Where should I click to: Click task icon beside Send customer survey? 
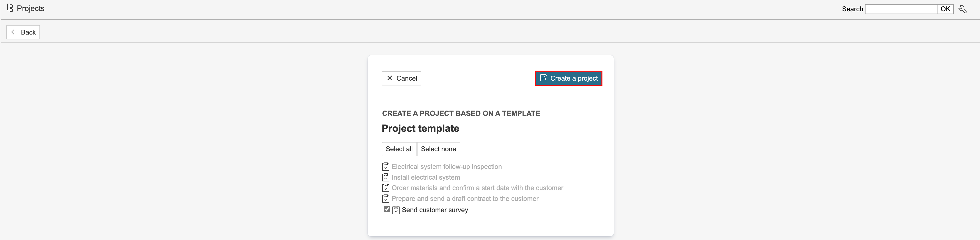396,210
